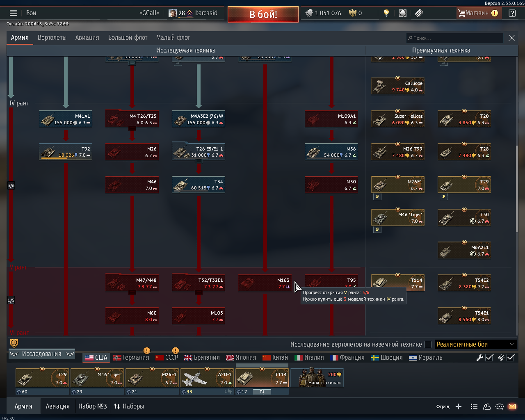The image size is (525, 420).
Task: Open player profile avatar barcasid
Action: click(x=173, y=13)
